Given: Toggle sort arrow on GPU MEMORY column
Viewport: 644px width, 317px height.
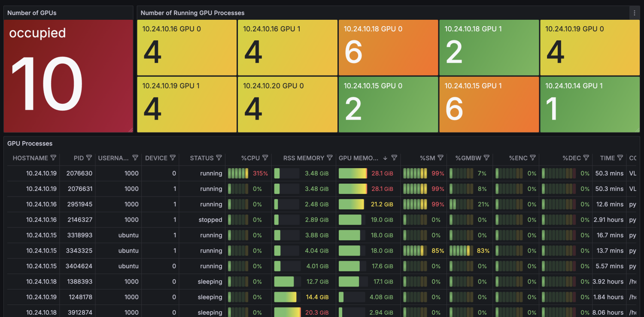Looking at the screenshot, I should [385, 158].
